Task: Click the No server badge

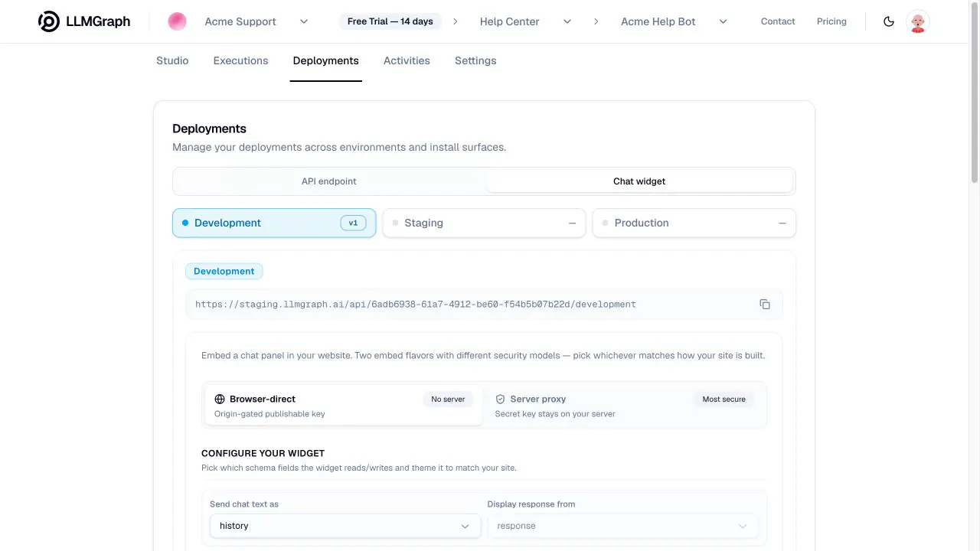Action: (448, 399)
